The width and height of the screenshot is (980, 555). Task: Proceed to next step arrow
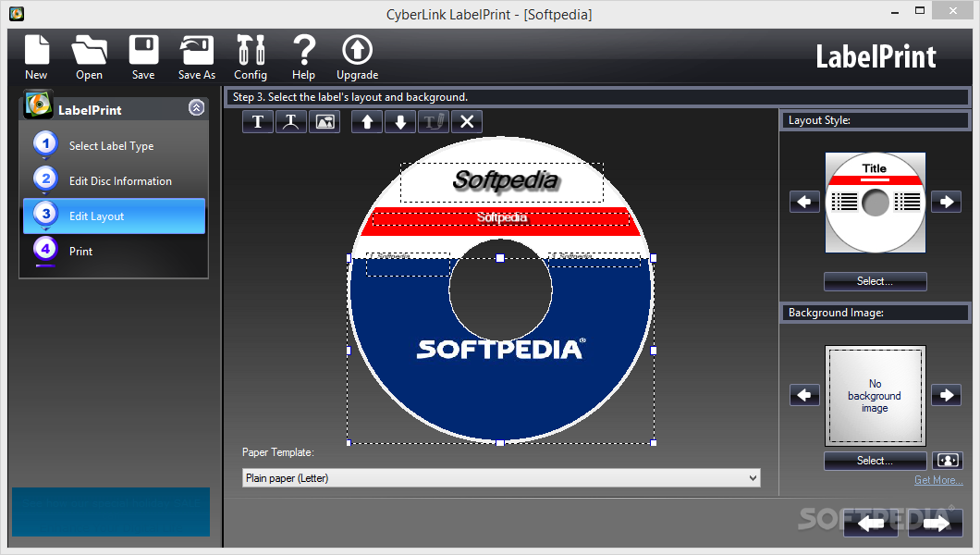936,523
